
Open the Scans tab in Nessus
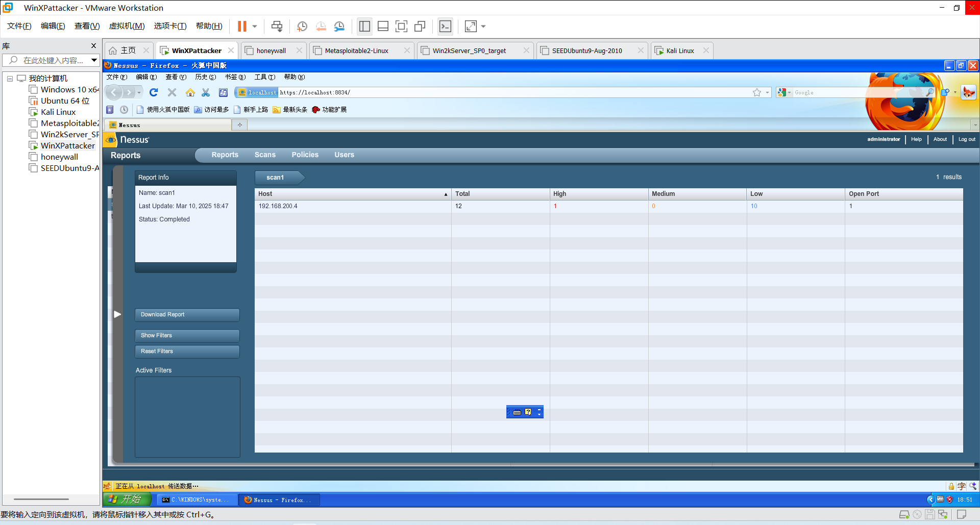[x=265, y=155]
